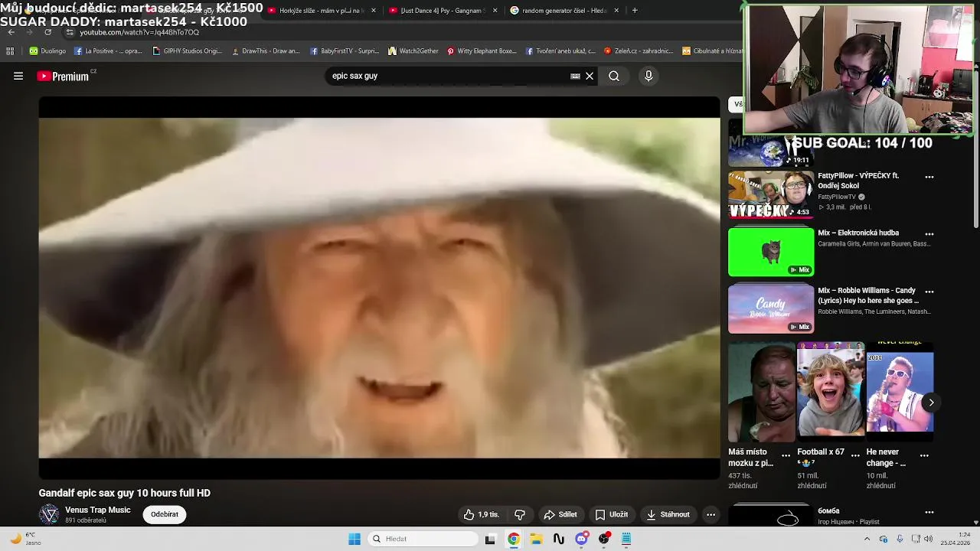Subscribe using the Odebírat button
This screenshot has width=980, height=551.
[165, 514]
